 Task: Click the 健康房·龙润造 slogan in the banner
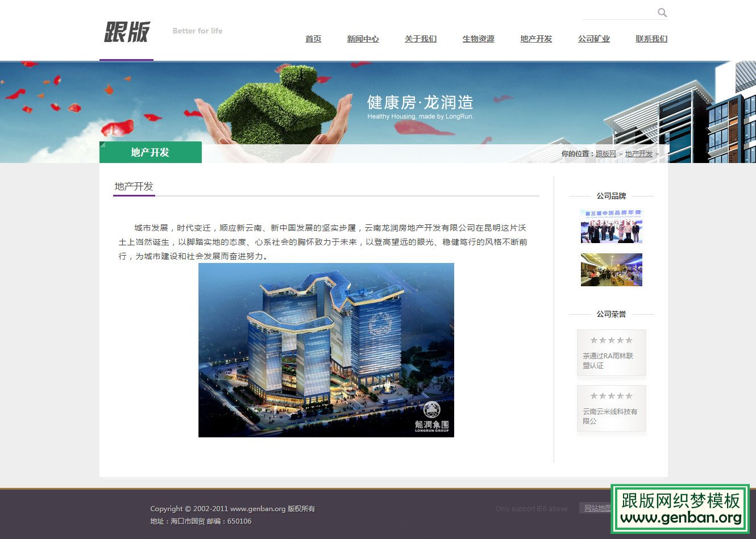[421, 103]
